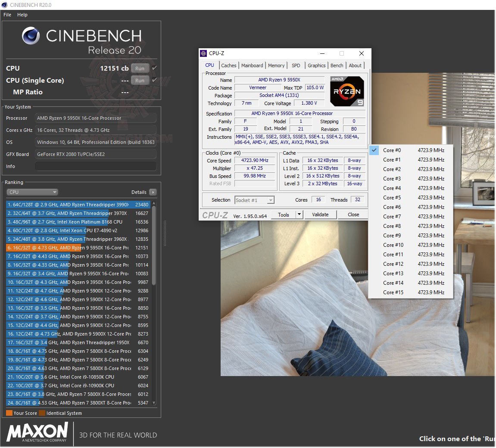Toggle the CPU (Single Core) test checkbox
The width and height of the screenshot is (496, 448).
click(154, 80)
